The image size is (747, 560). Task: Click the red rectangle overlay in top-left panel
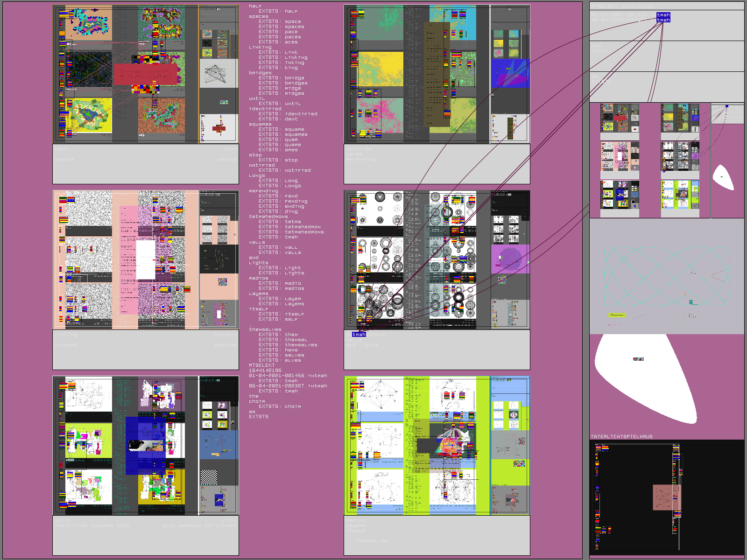click(145, 74)
